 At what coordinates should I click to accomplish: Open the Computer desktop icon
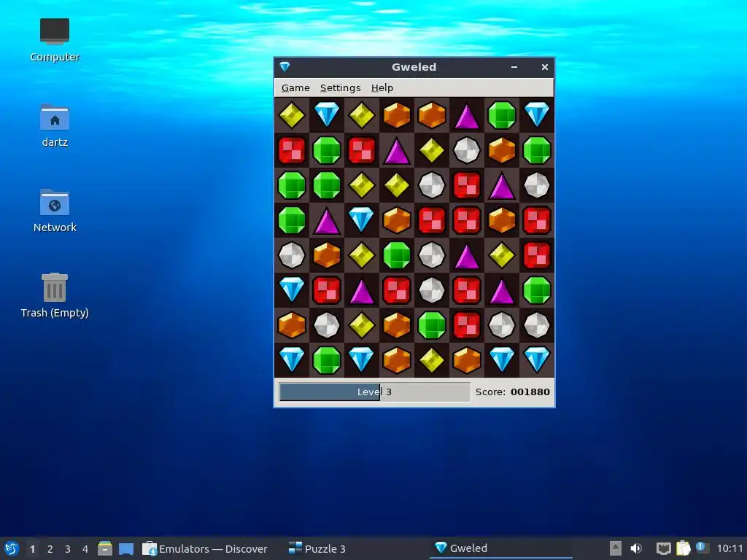coord(55,41)
